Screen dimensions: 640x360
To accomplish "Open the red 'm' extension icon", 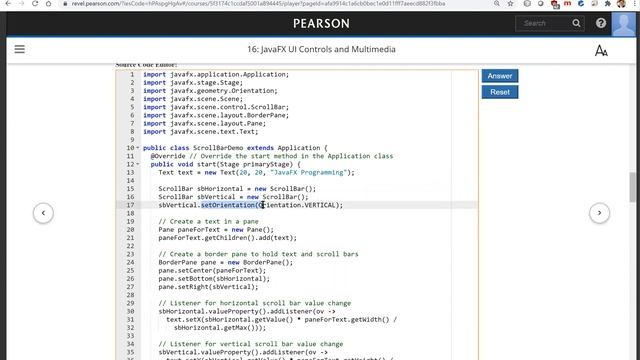I will [x=567, y=4].
